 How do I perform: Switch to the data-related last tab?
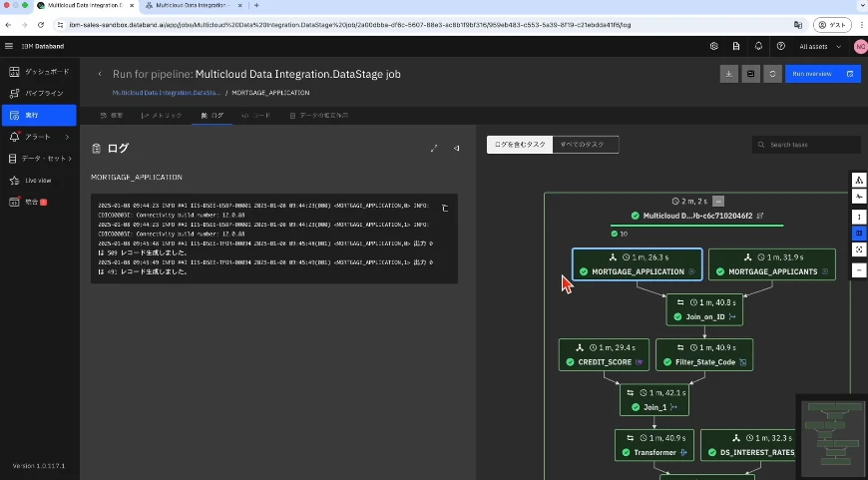pos(319,115)
